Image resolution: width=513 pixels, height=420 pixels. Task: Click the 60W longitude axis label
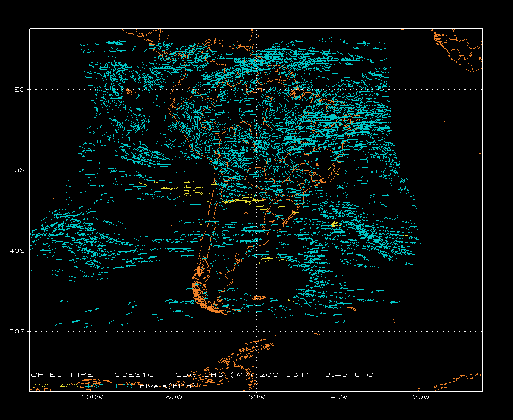click(x=257, y=397)
